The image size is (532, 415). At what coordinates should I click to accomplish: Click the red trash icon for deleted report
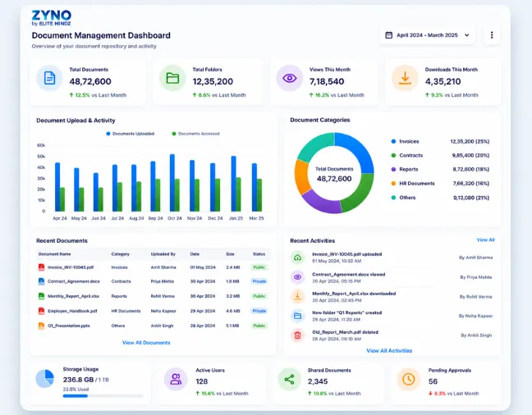coord(297,335)
